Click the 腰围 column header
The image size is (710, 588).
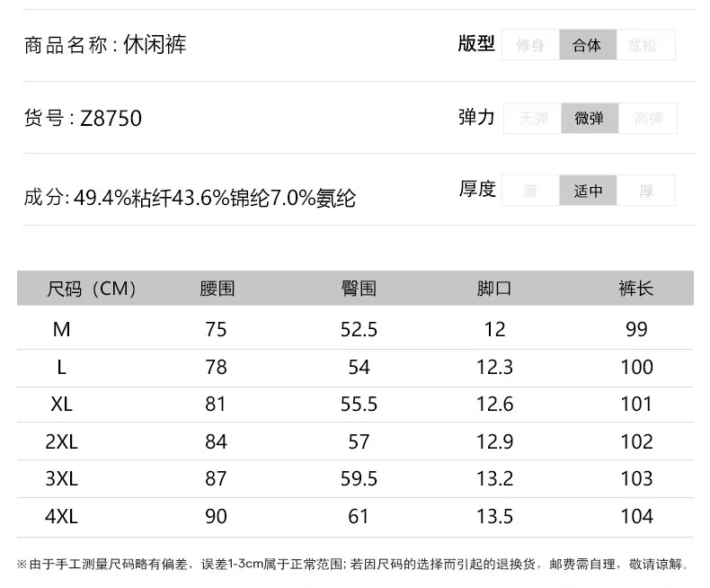click(217, 289)
